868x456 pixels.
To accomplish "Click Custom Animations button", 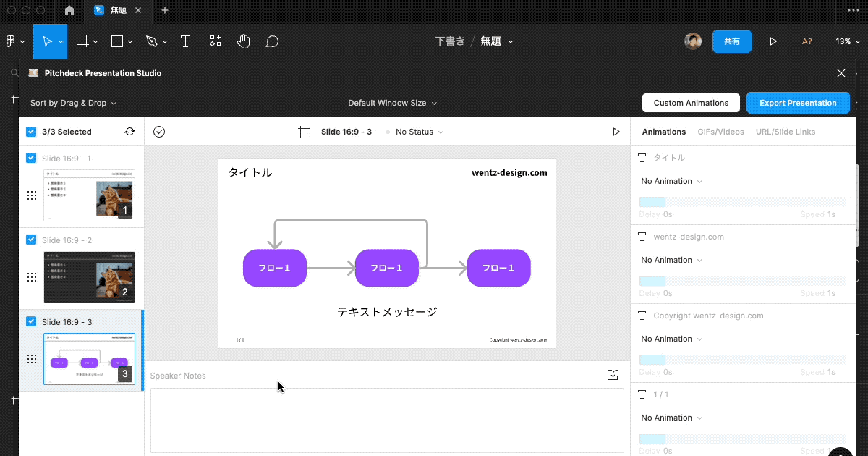I will click(691, 103).
